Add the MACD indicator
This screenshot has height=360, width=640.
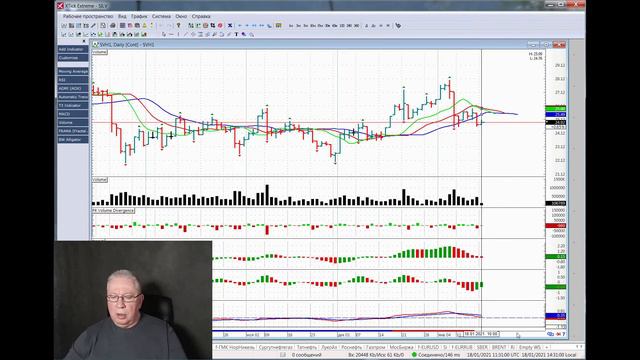pos(73,114)
